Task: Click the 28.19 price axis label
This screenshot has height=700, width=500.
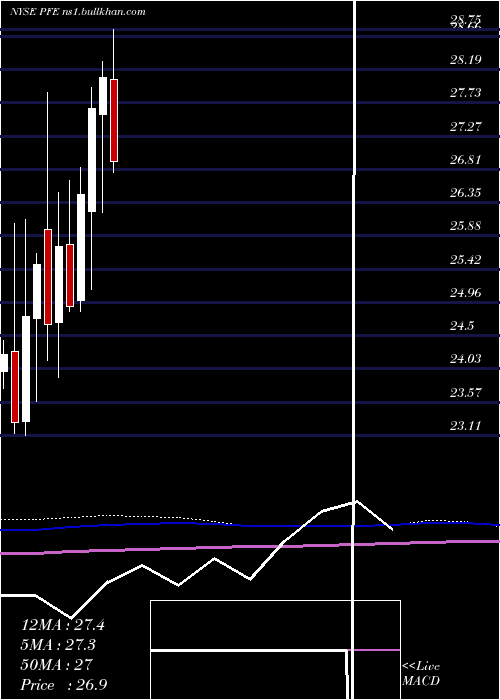Action: [x=466, y=59]
